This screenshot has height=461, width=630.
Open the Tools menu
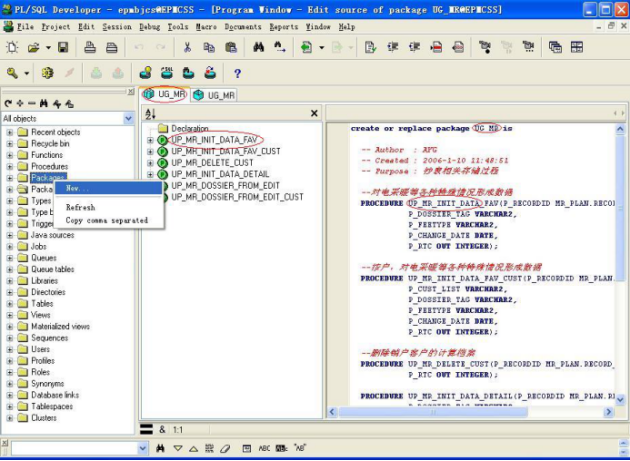pos(178,27)
